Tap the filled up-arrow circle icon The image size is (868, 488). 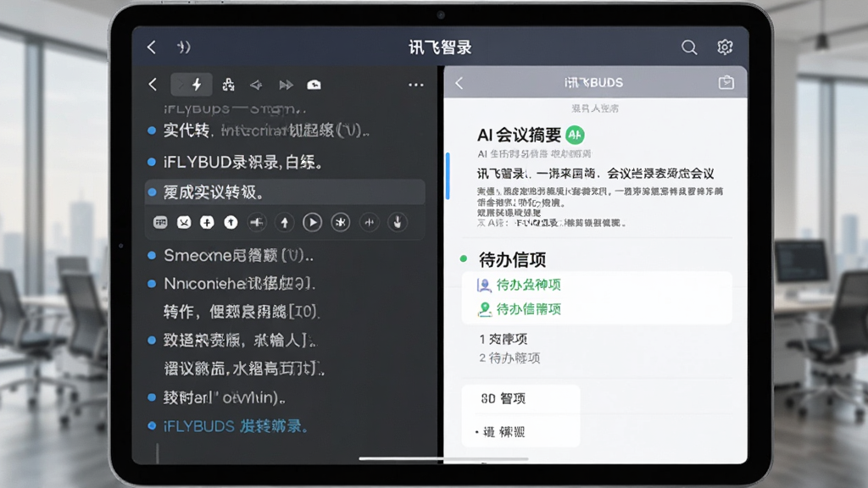(x=231, y=223)
